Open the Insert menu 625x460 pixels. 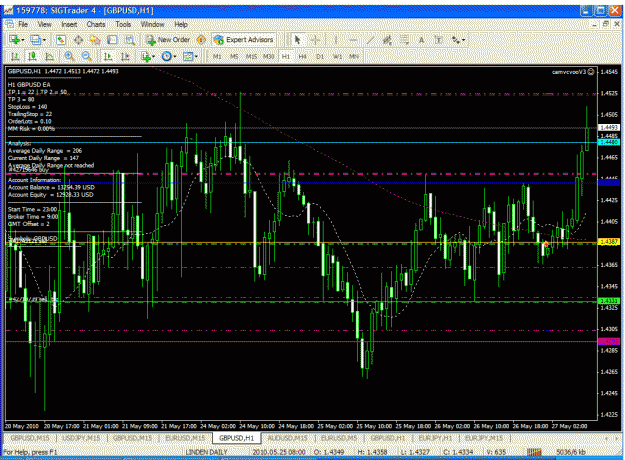[x=69, y=24]
